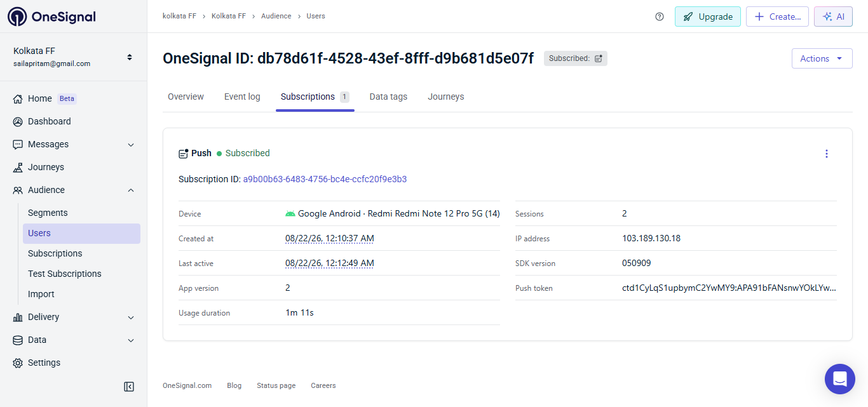Click the OneSignal logo
Image resolution: width=868 pixels, height=407 pixels.
pyautogui.click(x=52, y=17)
